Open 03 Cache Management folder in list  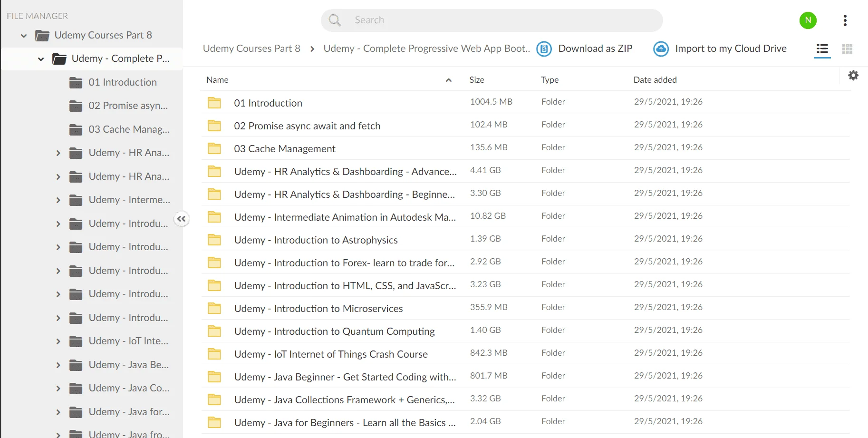[x=285, y=148]
